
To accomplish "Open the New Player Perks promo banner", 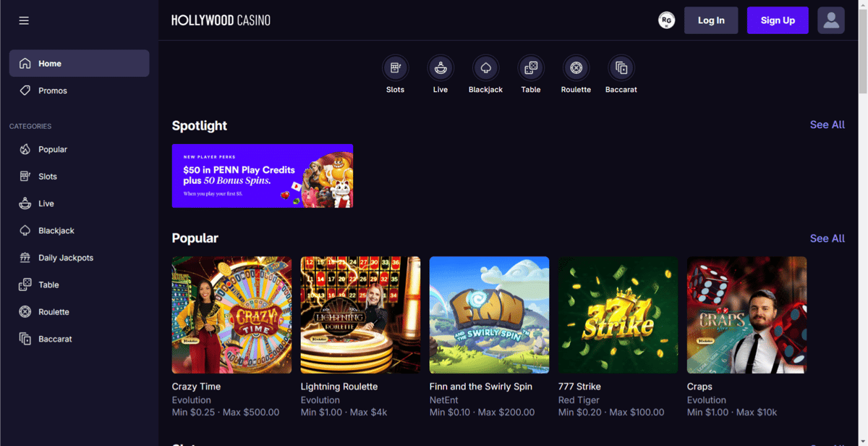I will [263, 176].
